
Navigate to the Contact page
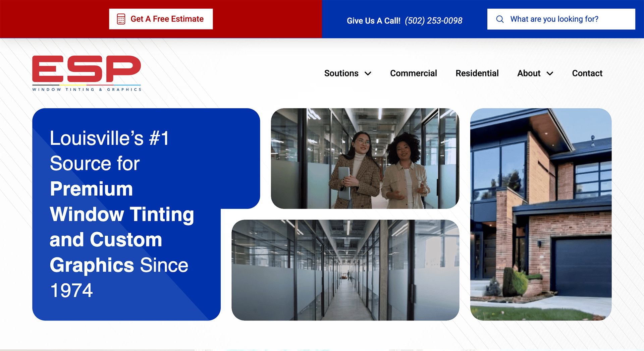tap(587, 73)
